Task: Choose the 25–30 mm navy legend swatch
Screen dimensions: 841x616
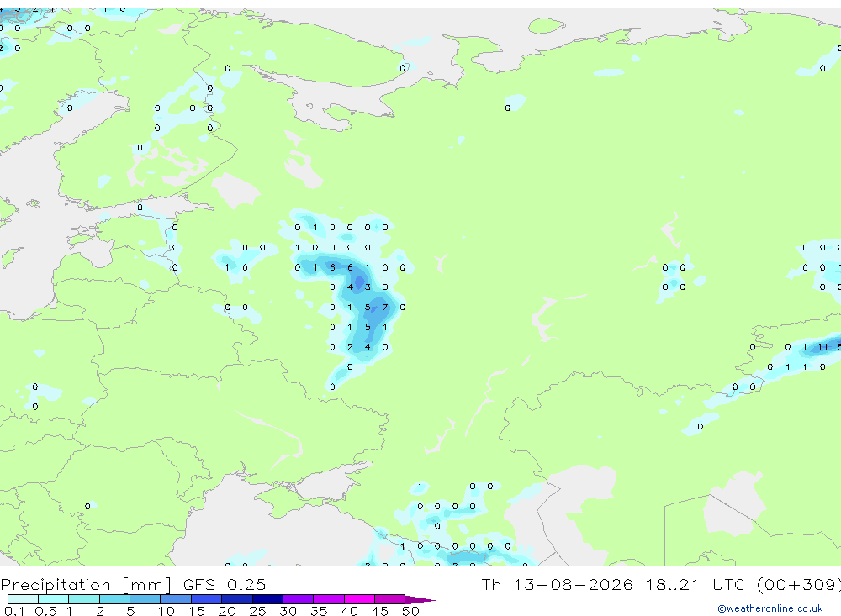Action: pos(267,599)
